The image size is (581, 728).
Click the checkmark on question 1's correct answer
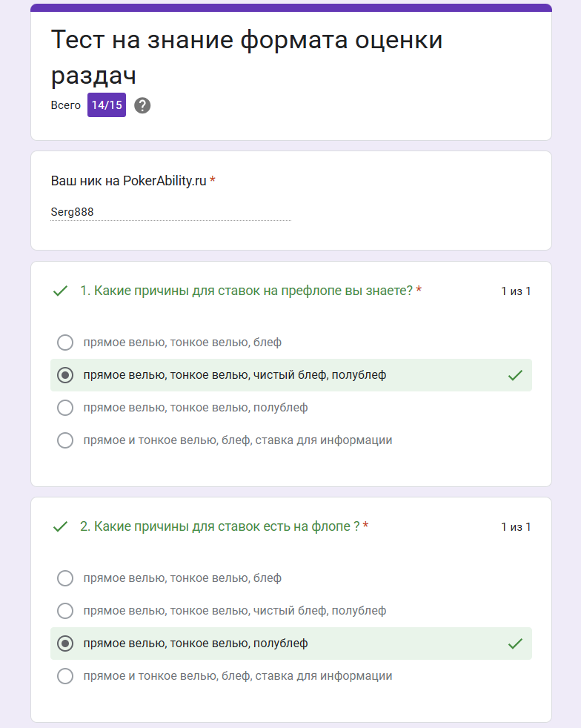(x=515, y=375)
